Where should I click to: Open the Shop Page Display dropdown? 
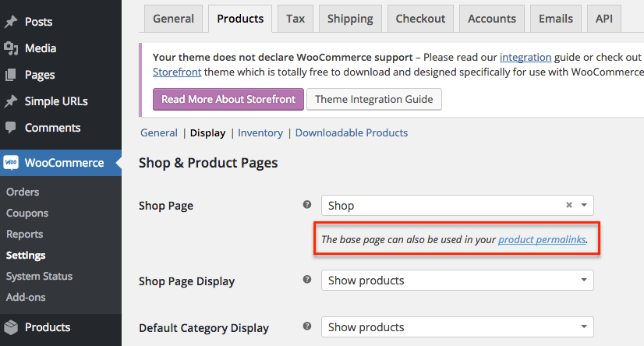point(458,281)
